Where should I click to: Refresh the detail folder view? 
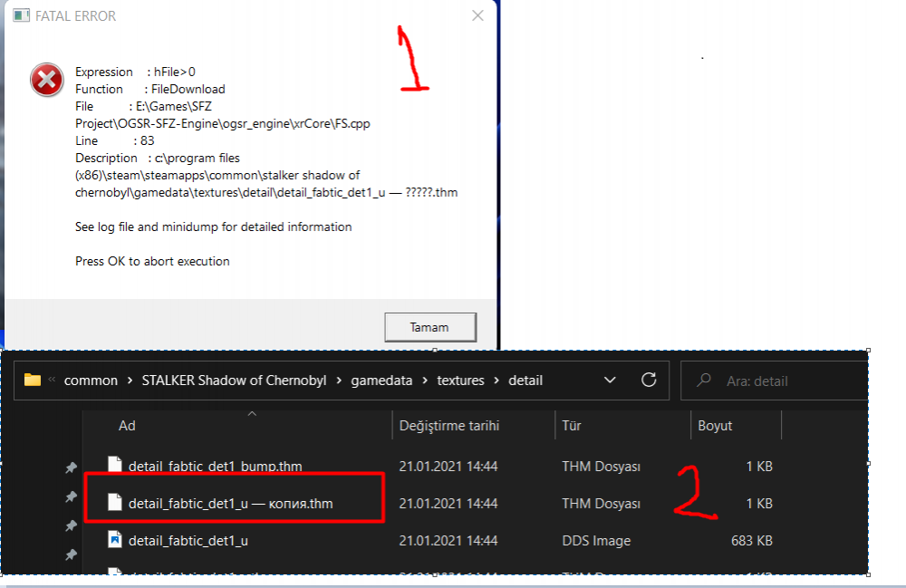[649, 380]
